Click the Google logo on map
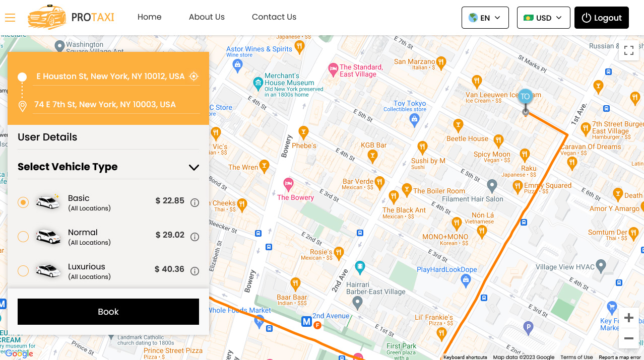 coord(19,353)
